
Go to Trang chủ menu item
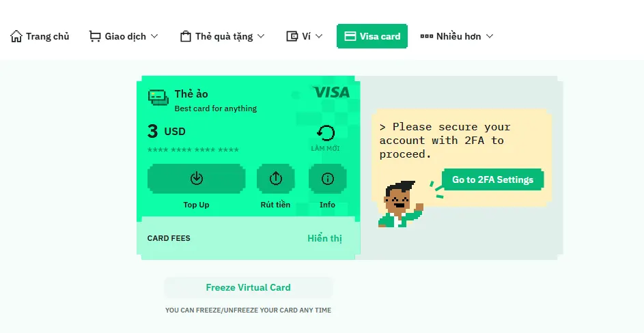[47, 36]
